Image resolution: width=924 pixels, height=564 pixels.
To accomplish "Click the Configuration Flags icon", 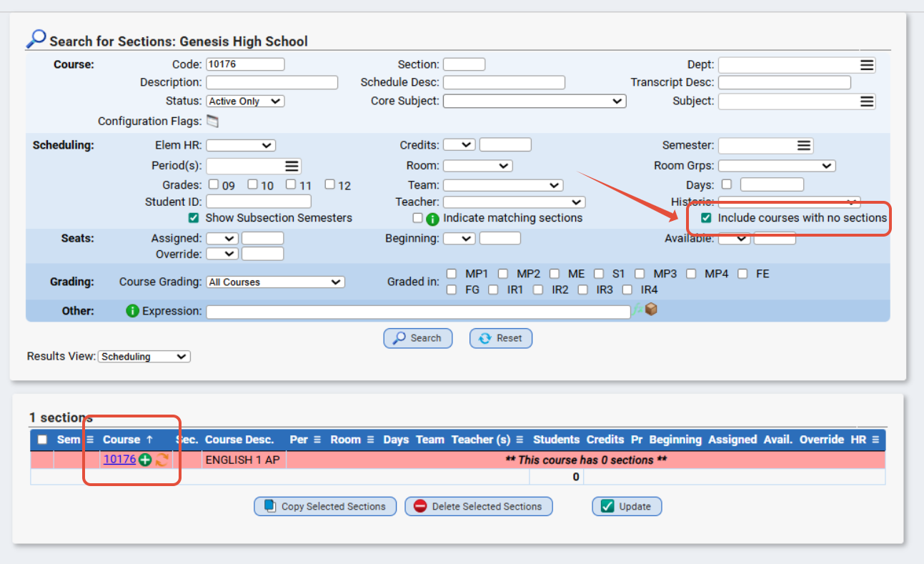I will pyautogui.click(x=212, y=122).
